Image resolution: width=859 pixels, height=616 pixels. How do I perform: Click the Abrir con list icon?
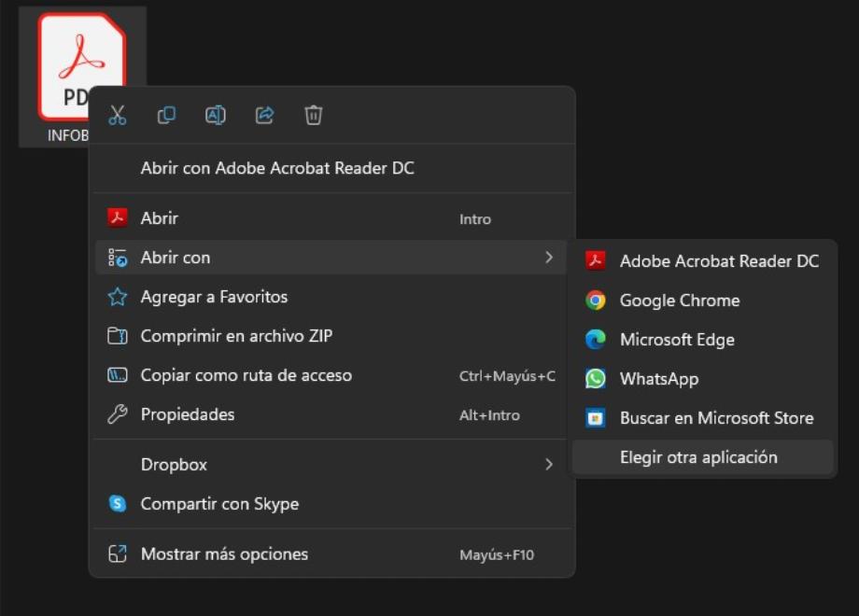click(118, 258)
